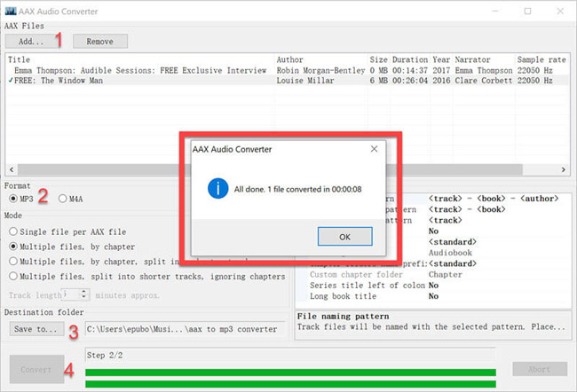The height and width of the screenshot is (392, 577).
Task: Choose split into shorter tracks, ignoring chapters
Action: click(147, 276)
